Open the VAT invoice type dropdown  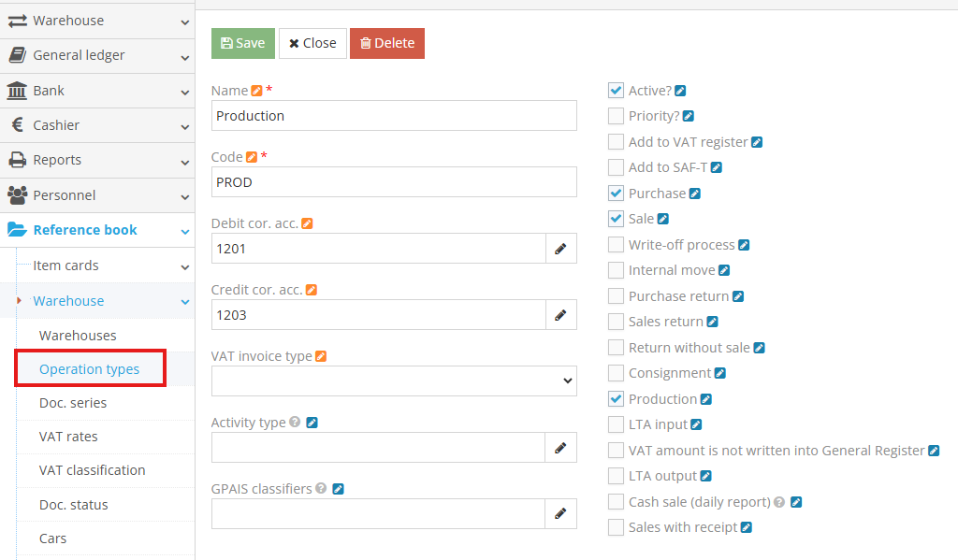(x=394, y=381)
